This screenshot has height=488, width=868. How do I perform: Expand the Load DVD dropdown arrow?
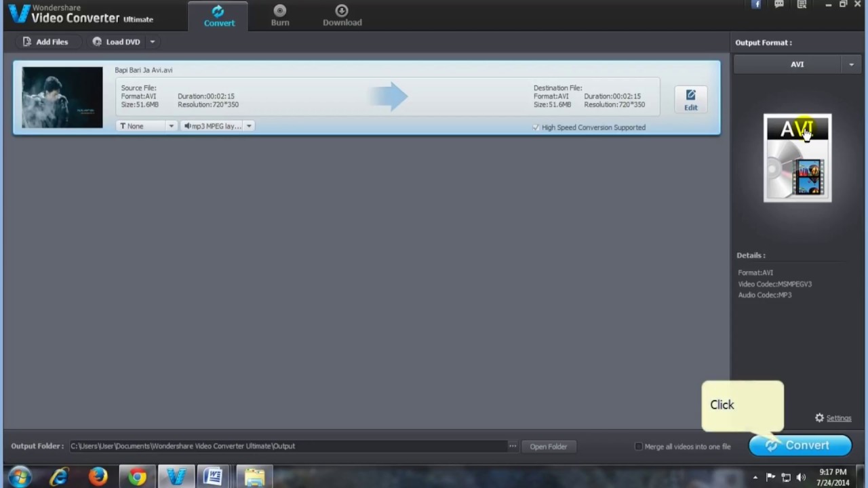(x=153, y=42)
